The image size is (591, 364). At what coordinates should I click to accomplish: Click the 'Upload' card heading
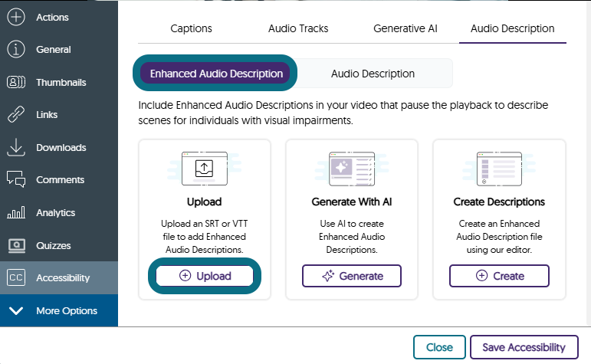(205, 202)
